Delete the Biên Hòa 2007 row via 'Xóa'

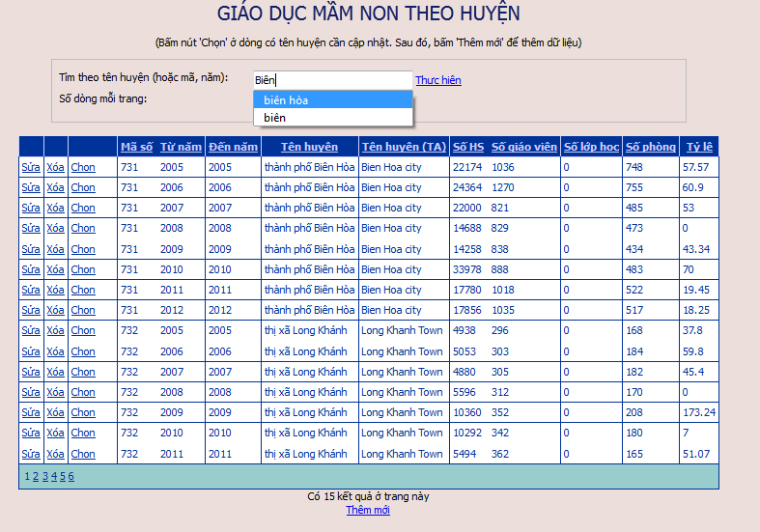pos(55,208)
